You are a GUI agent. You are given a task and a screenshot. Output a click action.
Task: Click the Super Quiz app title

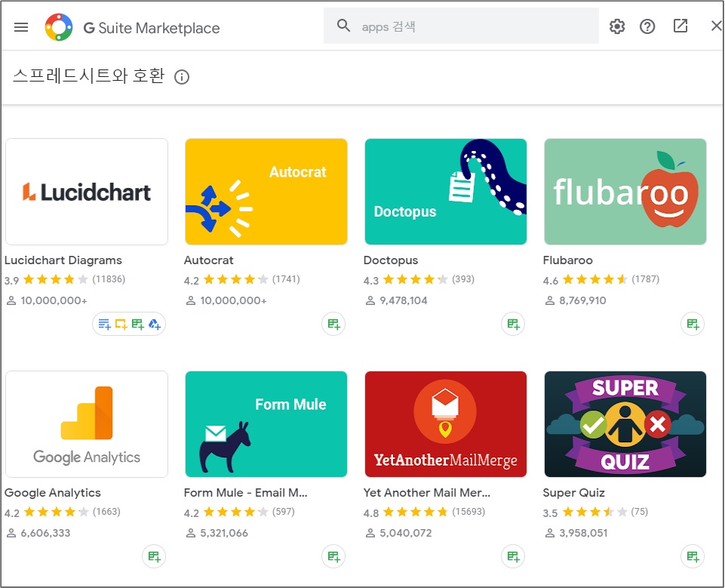click(x=574, y=493)
